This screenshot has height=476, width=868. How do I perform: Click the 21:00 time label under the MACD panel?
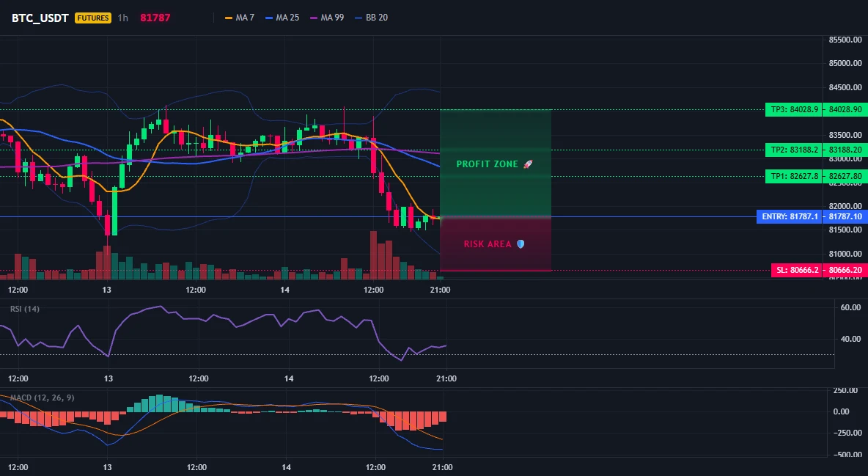click(442, 467)
